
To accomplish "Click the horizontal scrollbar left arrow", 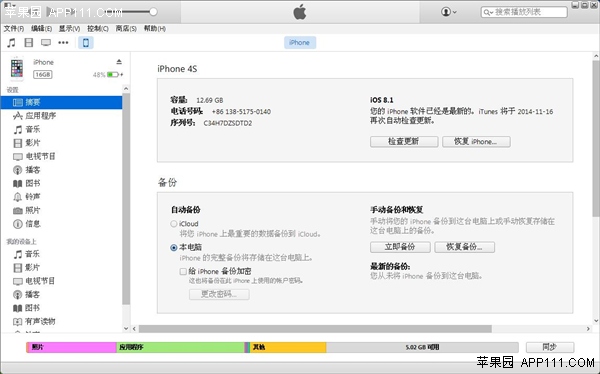I will click(x=134, y=328).
